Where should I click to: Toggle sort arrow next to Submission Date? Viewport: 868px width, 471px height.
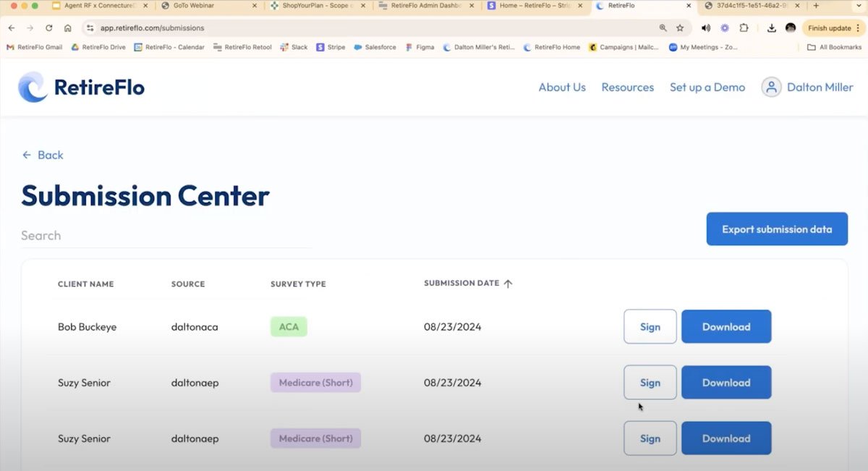tap(508, 284)
